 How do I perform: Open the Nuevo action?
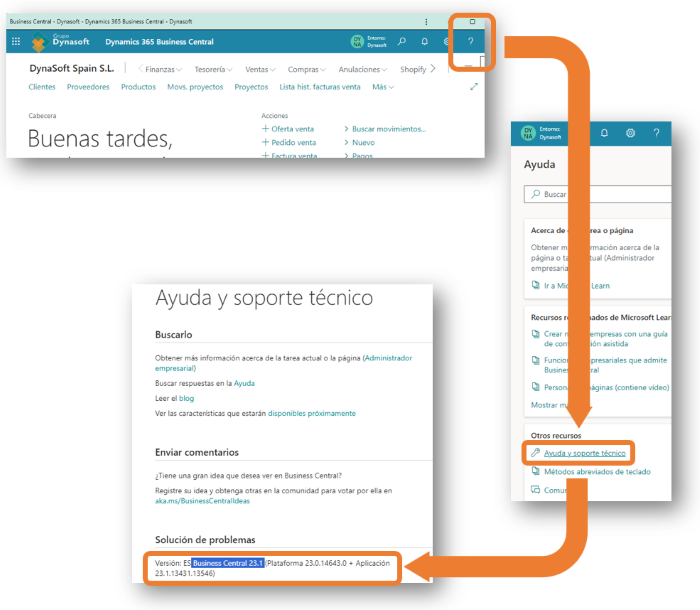(x=363, y=142)
